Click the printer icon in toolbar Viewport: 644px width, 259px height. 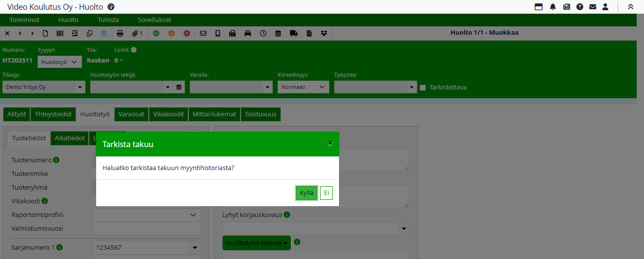point(120,33)
